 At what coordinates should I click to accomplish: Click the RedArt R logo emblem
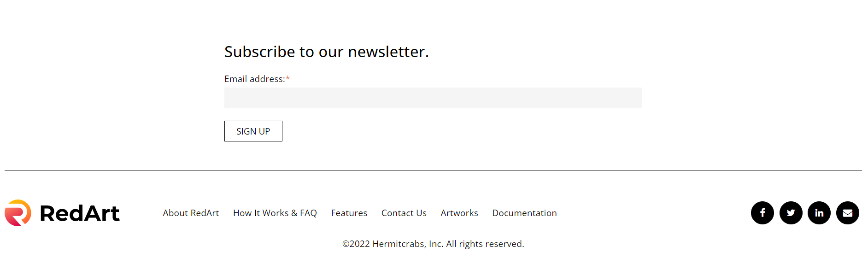click(18, 213)
